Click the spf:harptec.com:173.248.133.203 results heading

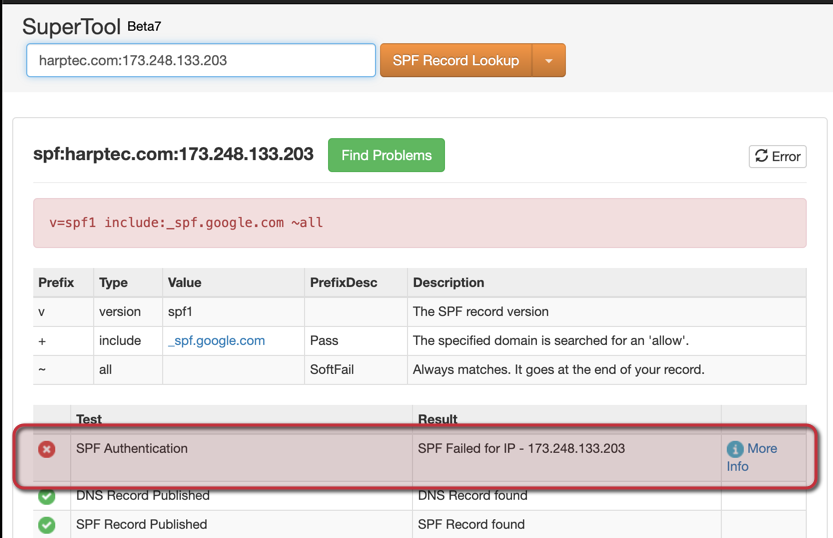pos(173,154)
